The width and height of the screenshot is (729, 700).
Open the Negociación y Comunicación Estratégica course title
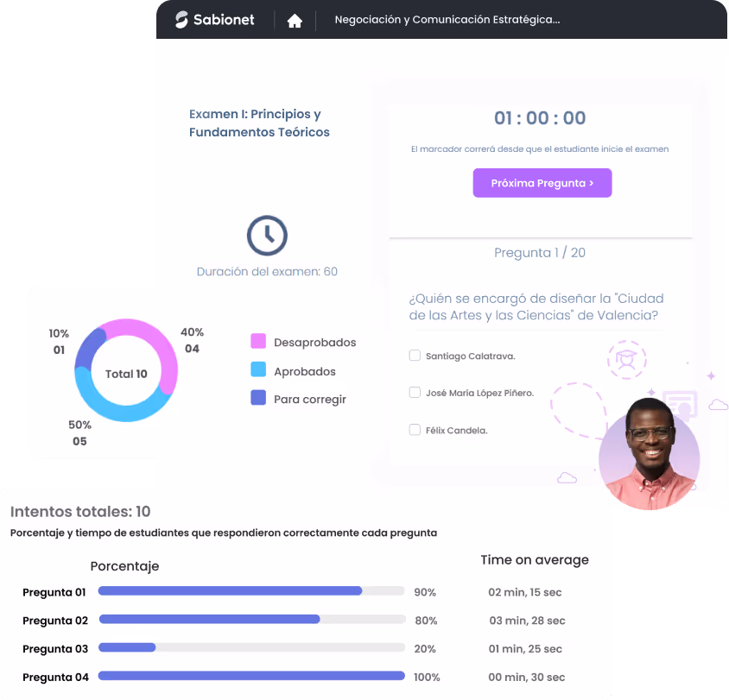(x=447, y=20)
